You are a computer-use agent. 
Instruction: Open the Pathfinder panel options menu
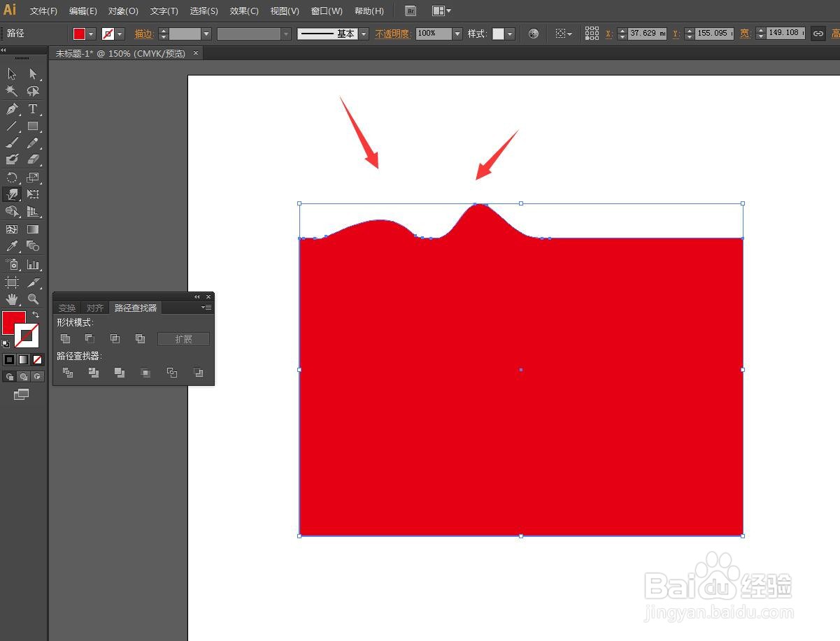coord(206,308)
